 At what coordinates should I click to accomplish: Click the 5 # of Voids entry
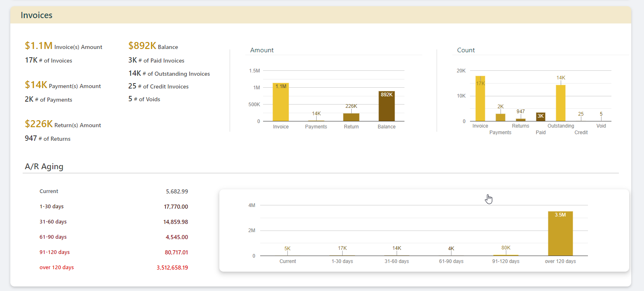pyautogui.click(x=144, y=99)
